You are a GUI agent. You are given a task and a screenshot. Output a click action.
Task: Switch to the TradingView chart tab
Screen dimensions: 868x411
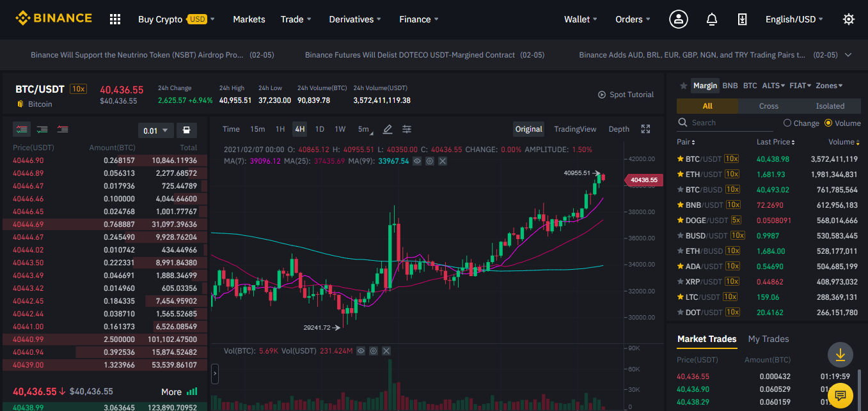pyautogui.click(x=574, y=129)
